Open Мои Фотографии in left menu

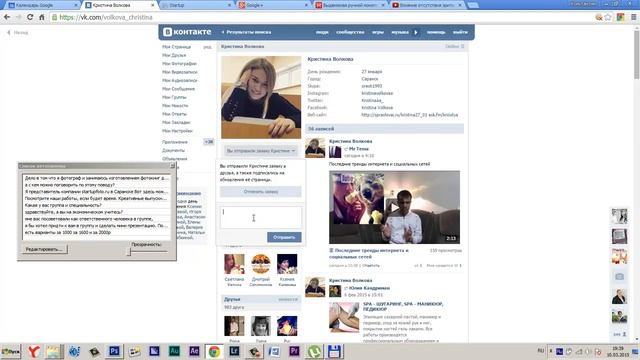tap(179, 64)
